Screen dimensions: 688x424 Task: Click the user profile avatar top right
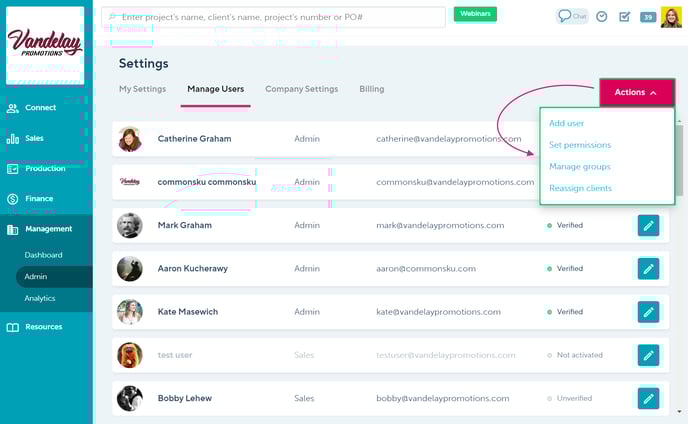pos(671,17)
